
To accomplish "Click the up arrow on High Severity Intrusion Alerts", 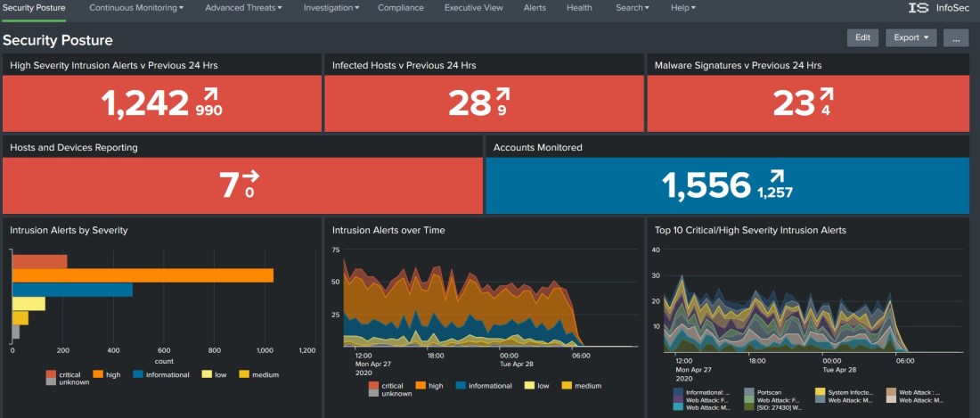I will (210, 93).
